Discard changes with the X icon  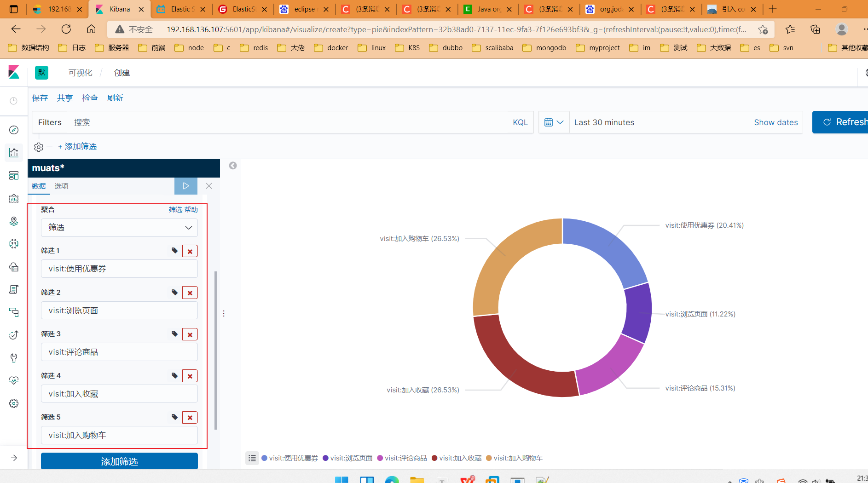[x=209, y=186]
